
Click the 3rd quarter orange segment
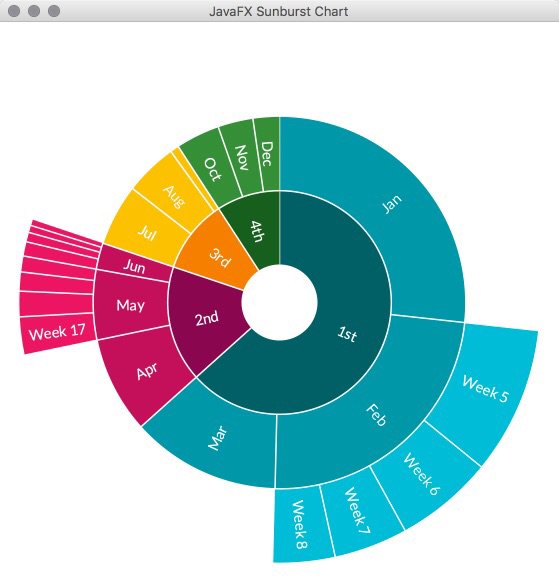219,257
